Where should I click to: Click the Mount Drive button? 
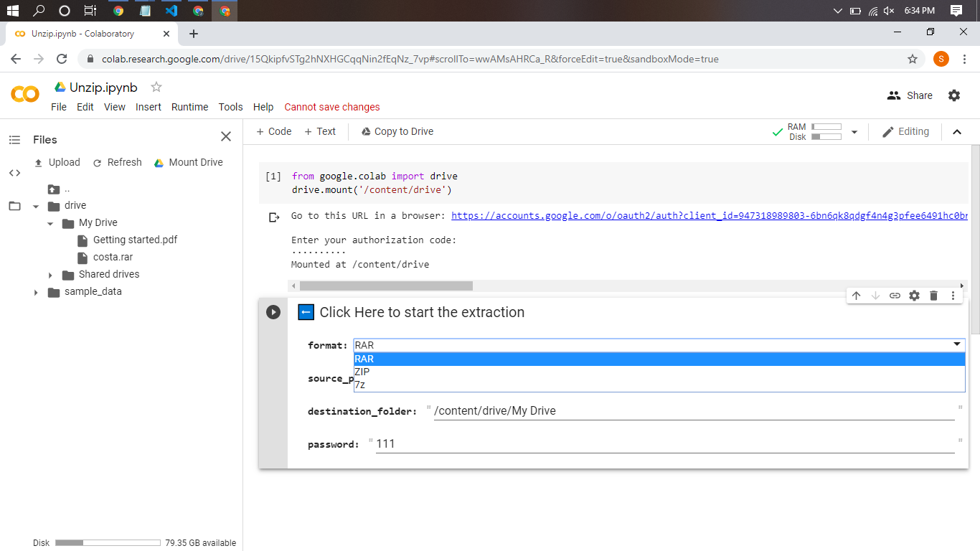pos(189,162)
